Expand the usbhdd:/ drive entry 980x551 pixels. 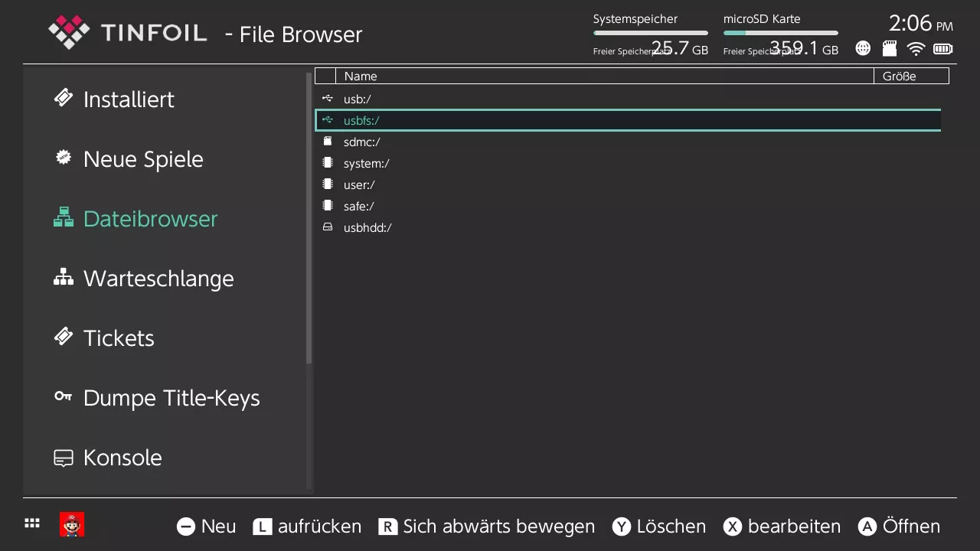(367, 227)
